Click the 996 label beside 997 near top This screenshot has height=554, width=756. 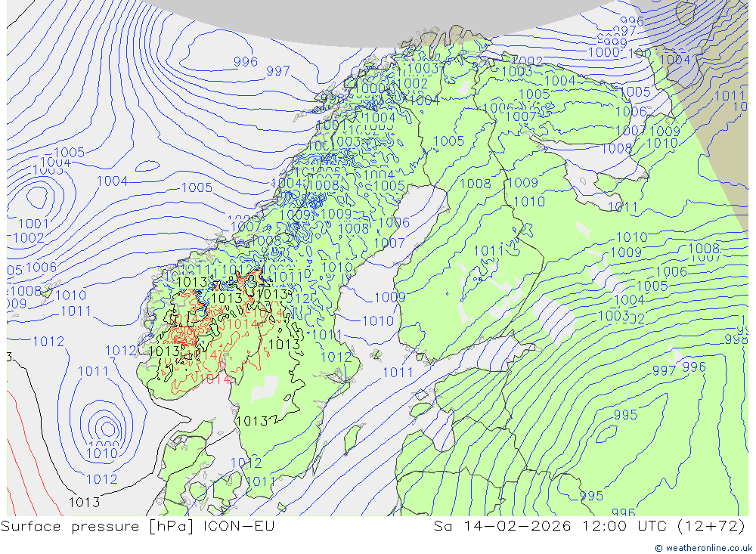click(246, 62)
